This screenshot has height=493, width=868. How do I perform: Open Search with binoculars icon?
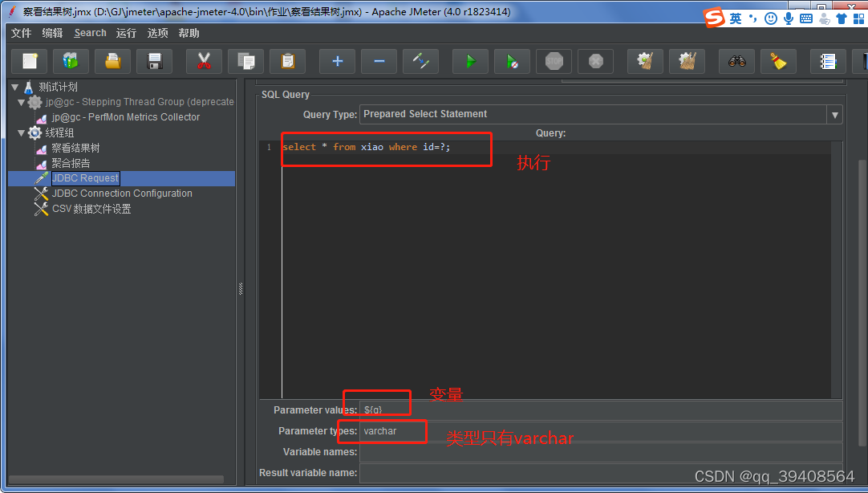pos(736,61)
